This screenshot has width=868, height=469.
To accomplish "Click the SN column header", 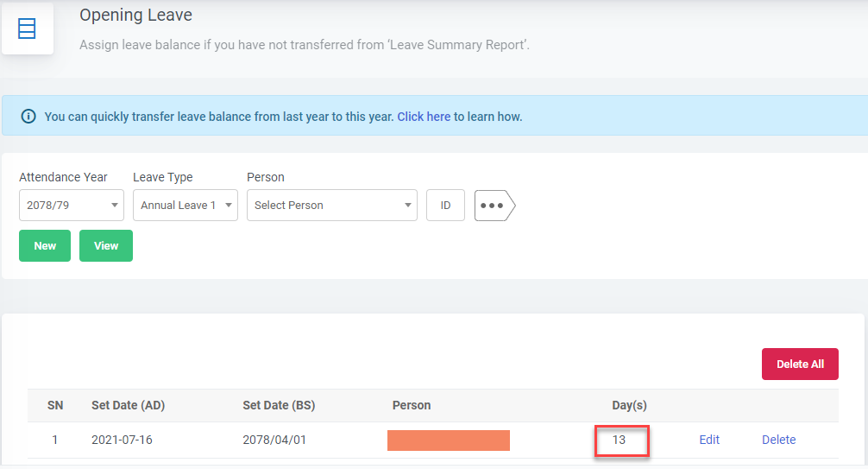I will [55, 405].
